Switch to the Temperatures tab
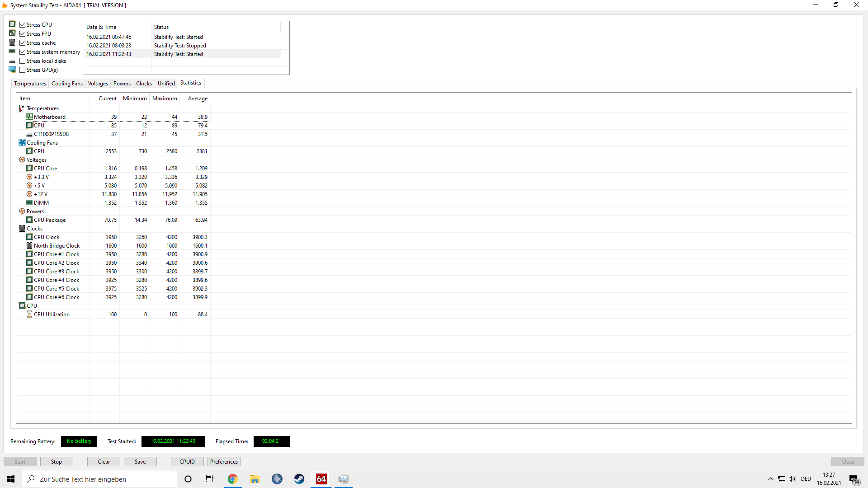This screenshot has height=488, width=868. (x=30, y=84)
